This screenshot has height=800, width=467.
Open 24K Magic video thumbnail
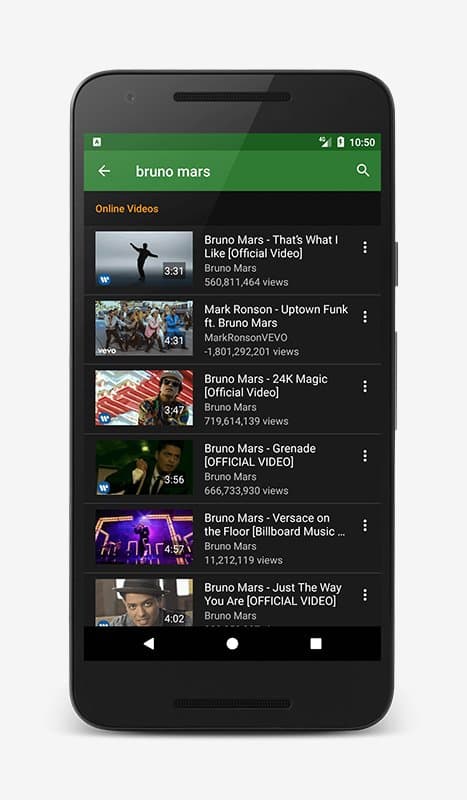(x=144, y=397)
